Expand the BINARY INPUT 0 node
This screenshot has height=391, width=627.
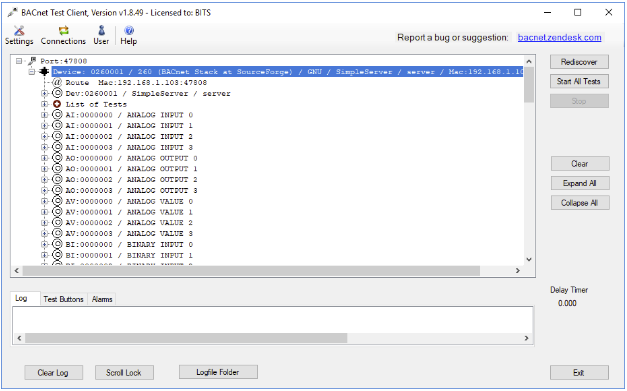tap(44, 244)
